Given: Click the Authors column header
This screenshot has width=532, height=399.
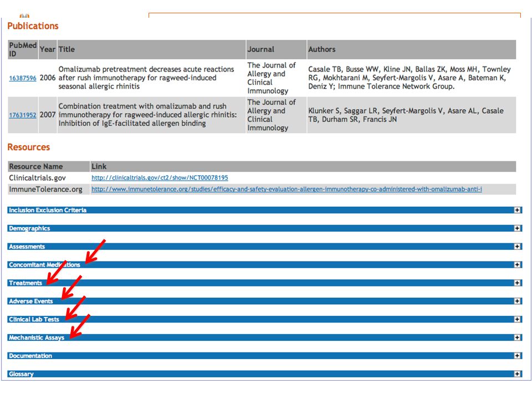Looking at the screenshot, I should click(412, 49).
